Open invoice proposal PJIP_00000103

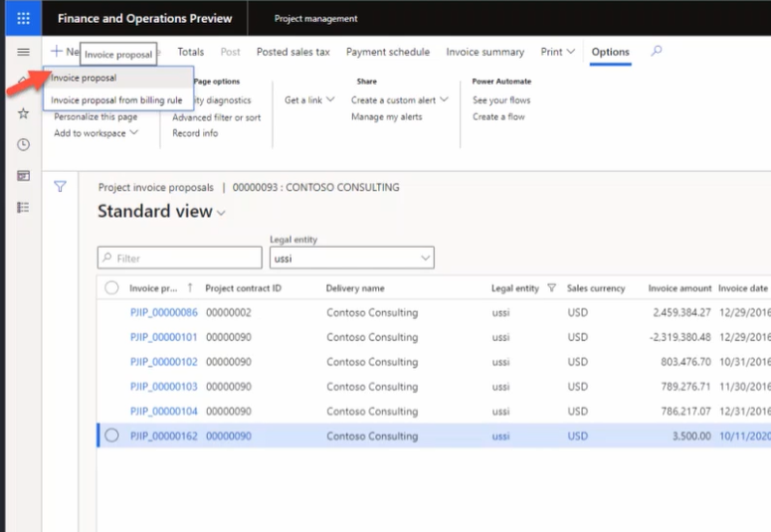164,386
